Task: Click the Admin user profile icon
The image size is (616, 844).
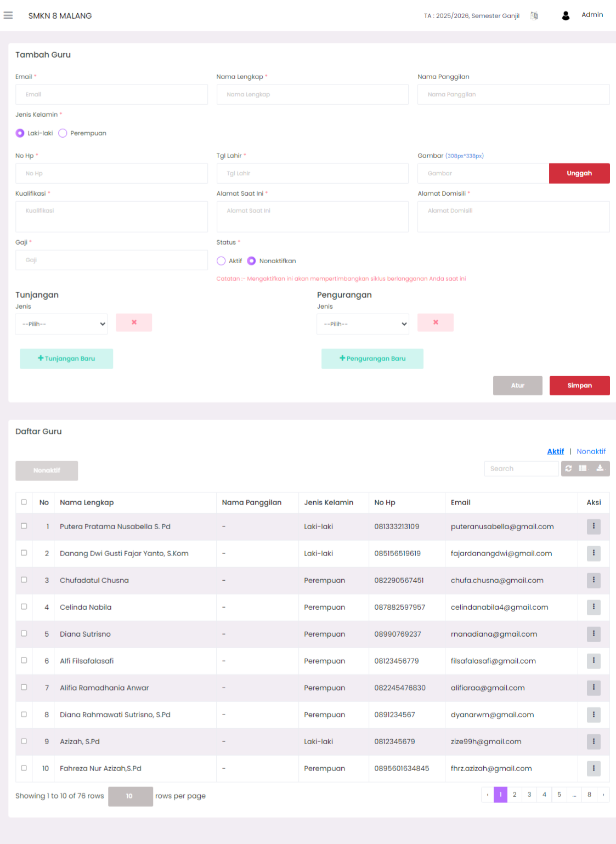Action: coord(566,15)
